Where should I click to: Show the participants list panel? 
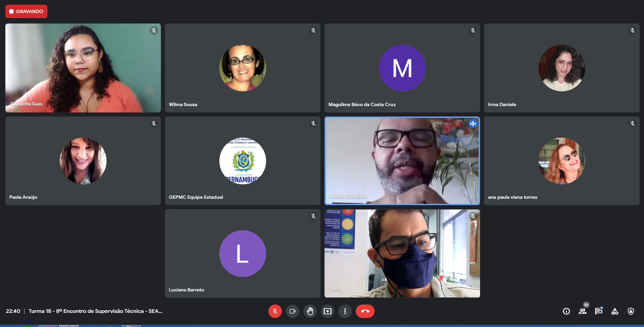click(583, 311)
